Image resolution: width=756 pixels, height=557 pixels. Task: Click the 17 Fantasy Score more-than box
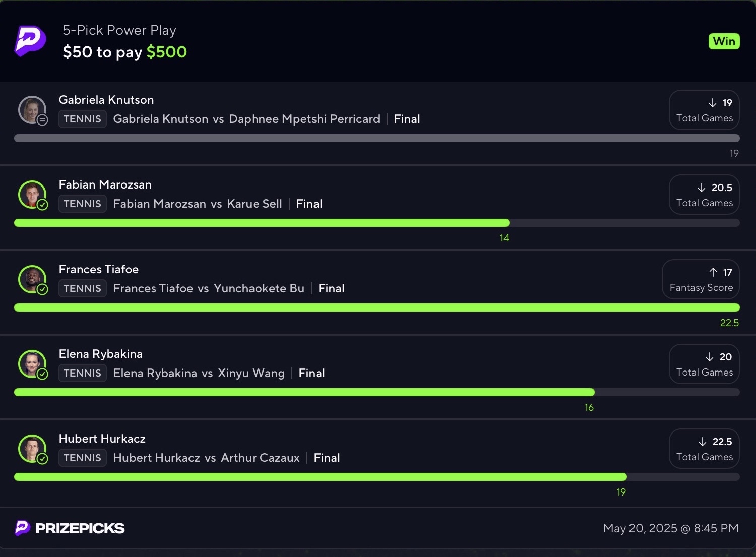click(x=701, y=279)
